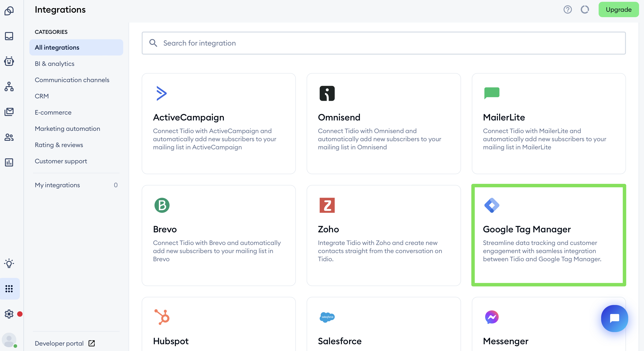The width and height of the screenshot is (644, 351).
Task: Open the Salesforce card title
Action: tap(340, 341)
